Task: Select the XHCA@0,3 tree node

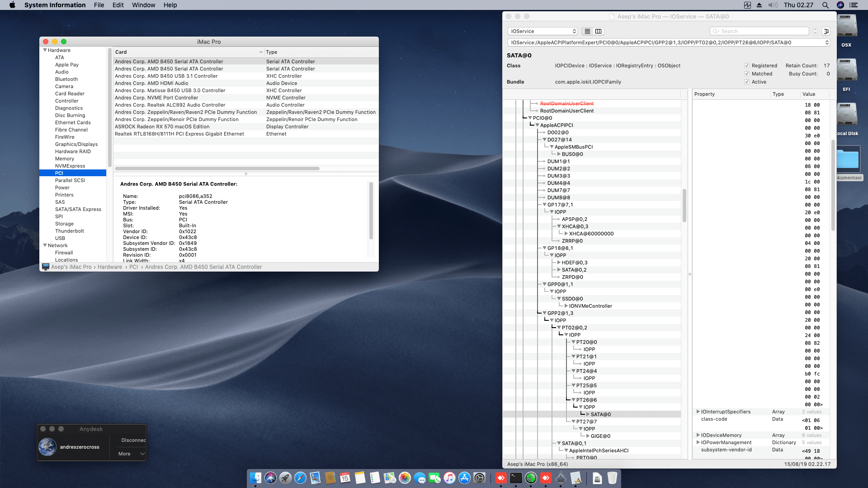Action: click(x=575, y=226)
